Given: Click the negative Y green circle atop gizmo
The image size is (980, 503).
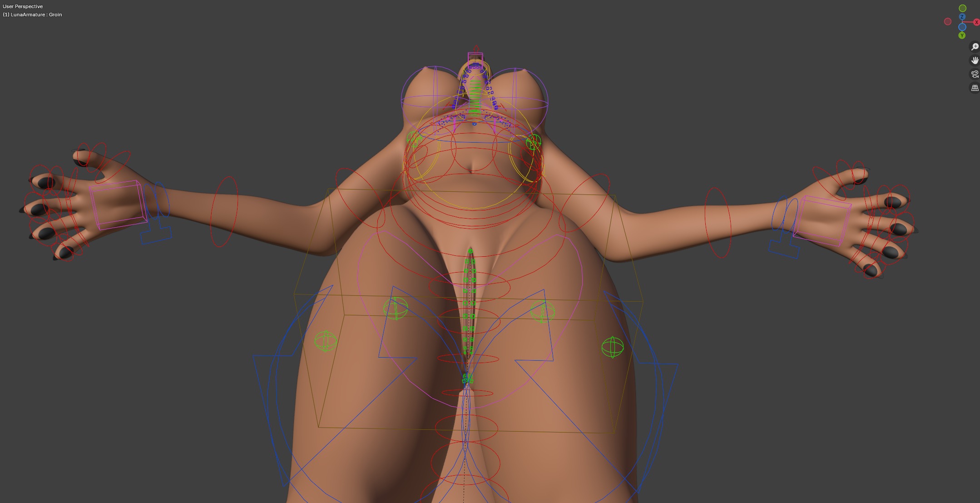Looking at the screenshot, I should point(962,8).
